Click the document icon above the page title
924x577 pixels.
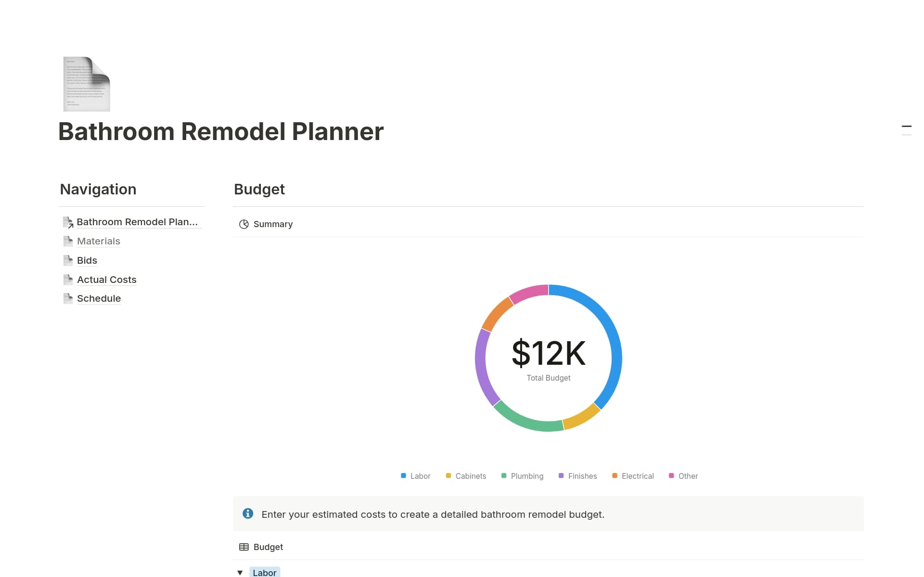[x=87, y=84]
